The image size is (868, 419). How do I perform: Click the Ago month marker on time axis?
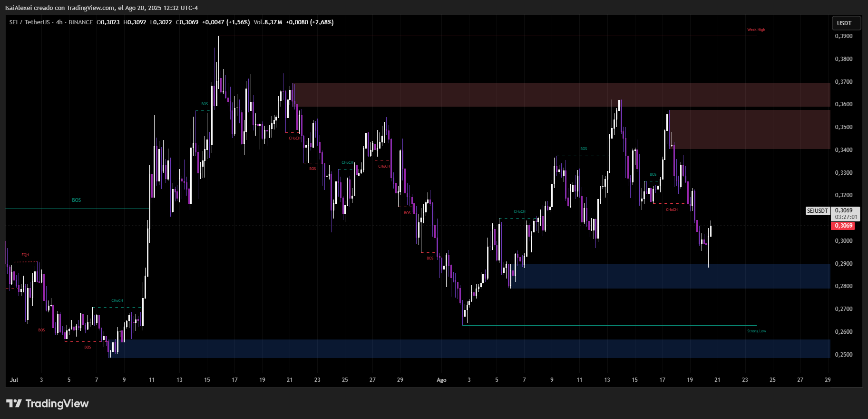tap(441, 380)
